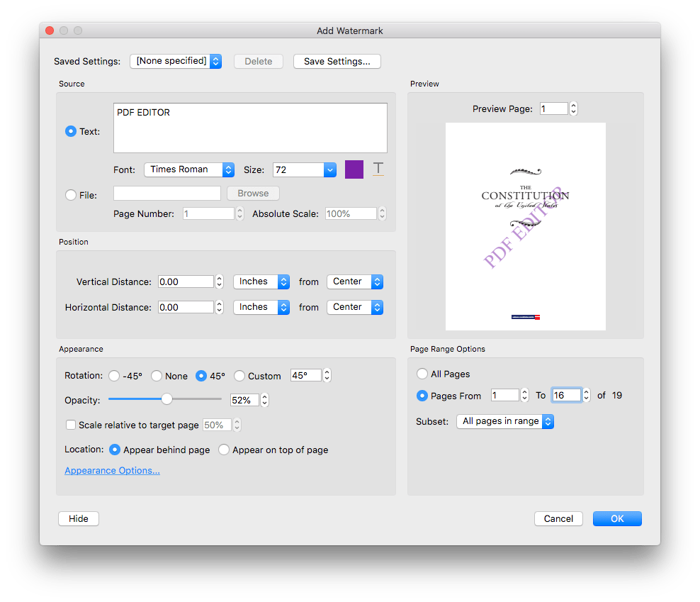Choose the -45° rotation option
700x602 pixels.
[114, 376]
